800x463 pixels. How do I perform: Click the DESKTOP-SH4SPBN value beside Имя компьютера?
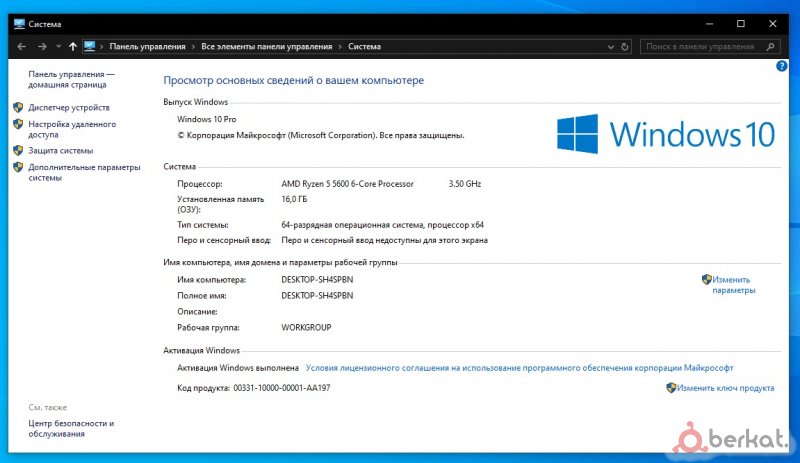[x=317, y=280]
